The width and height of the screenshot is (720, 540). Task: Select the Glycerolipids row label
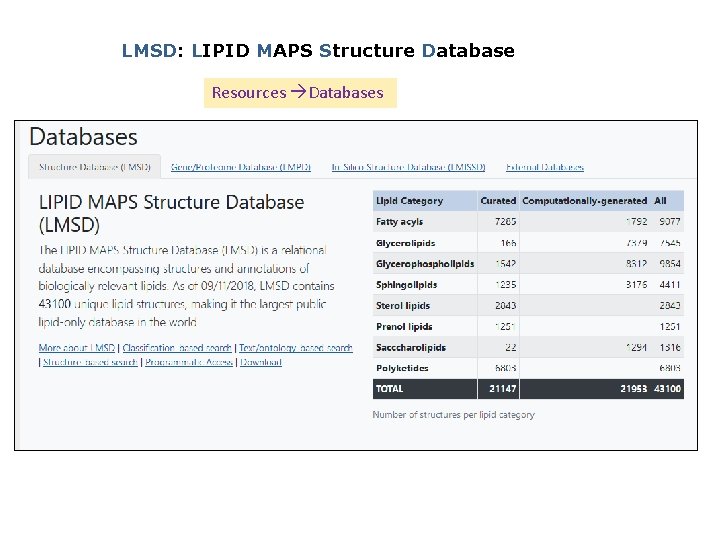(405, 243)
